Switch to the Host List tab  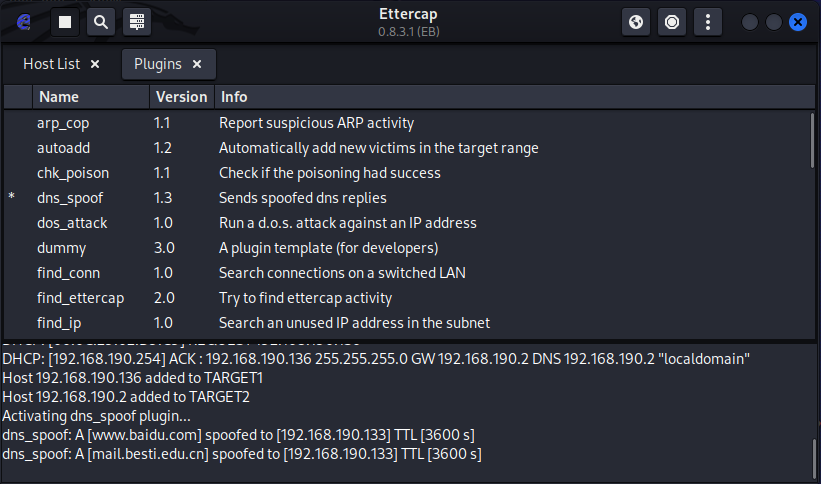pos(51,64)
